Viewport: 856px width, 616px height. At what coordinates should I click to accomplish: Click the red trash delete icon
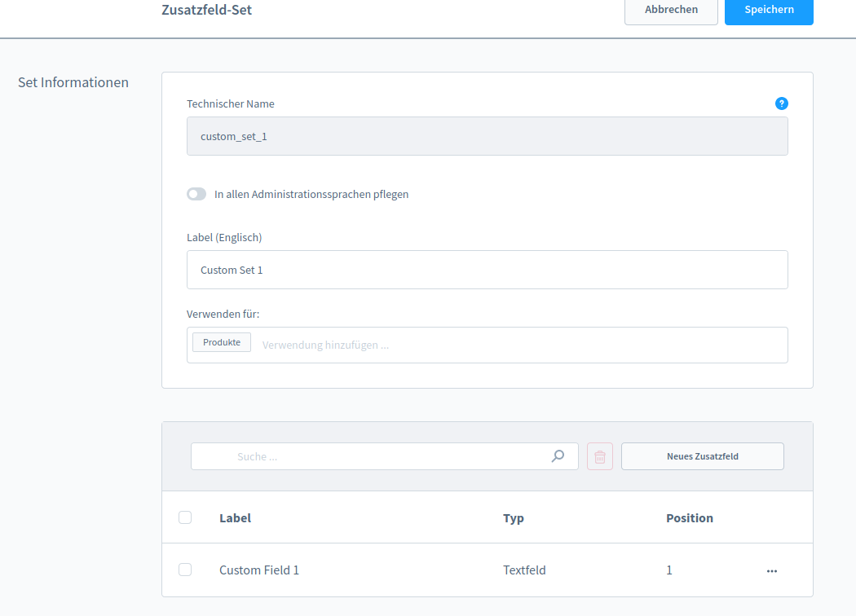(x=599, y=456)
